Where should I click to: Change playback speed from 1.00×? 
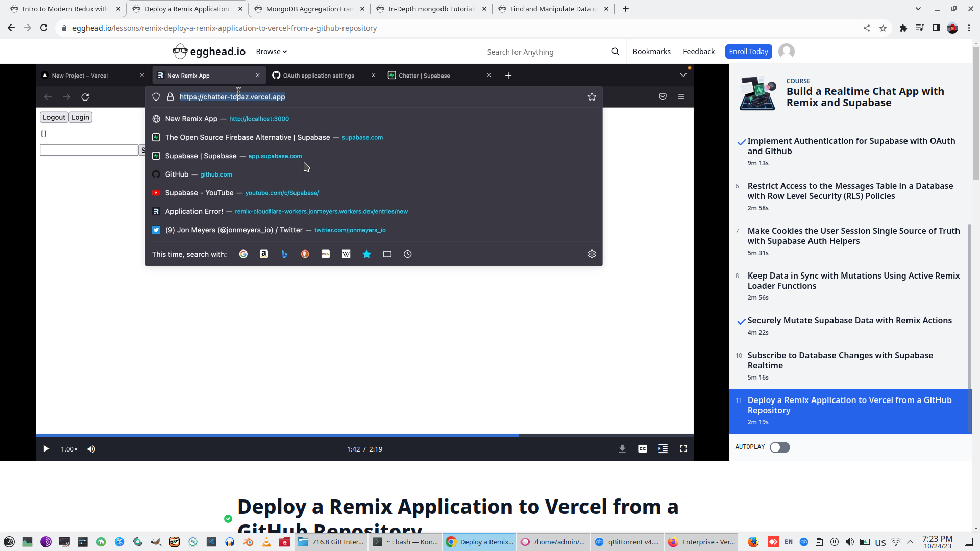pos(69,449)
